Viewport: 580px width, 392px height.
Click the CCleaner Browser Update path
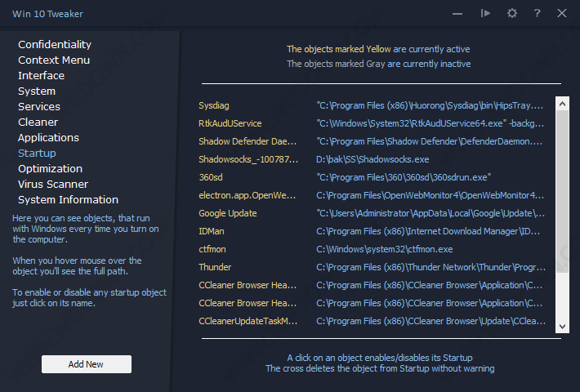point(431,321)
